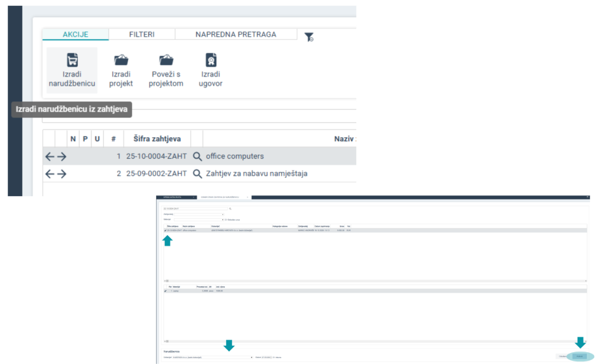Click left arrow on 25-10-0004-ZAHT row
This screenshot has height=364, width=613.
49,157
